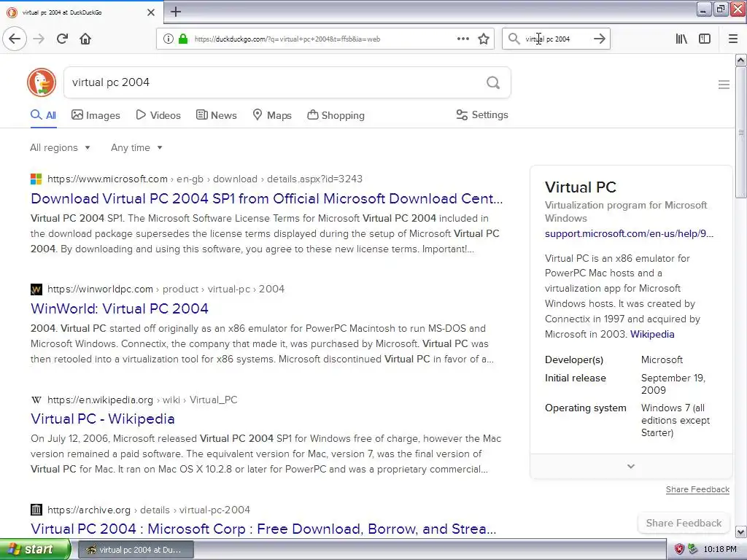Open Download Virtual PC 2004 SP1 result
Viewport: 747px width, 560px height.
[267, 198]
